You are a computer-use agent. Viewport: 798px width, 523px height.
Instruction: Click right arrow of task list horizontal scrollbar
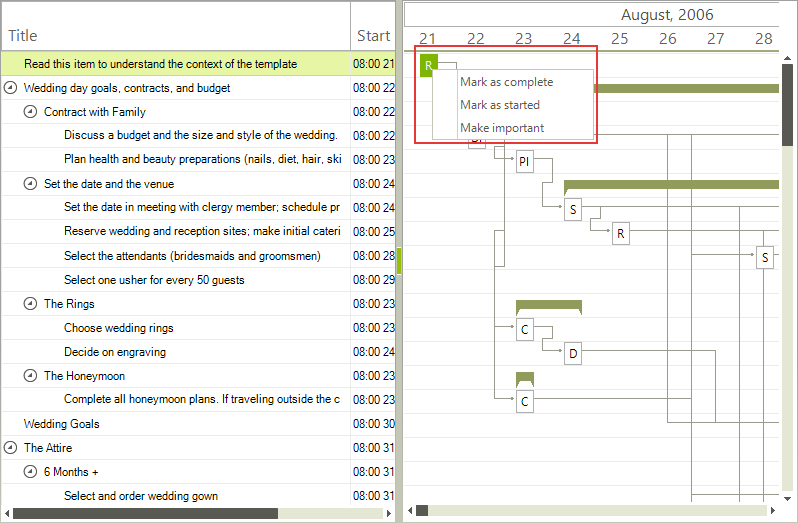click(389, 513)
